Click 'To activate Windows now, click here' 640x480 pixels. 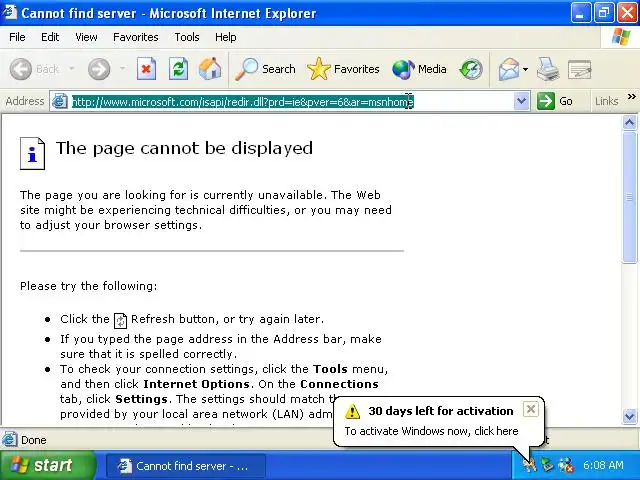click(431, 431)
